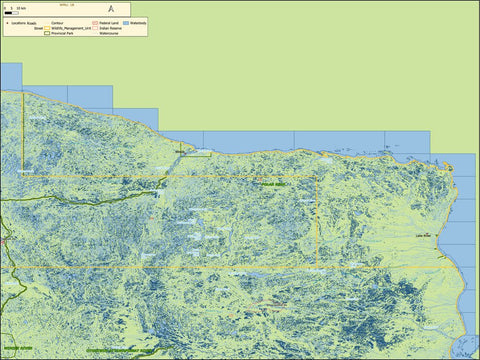Click the north arrow symbol
480x360 pixels.
click(x=111, y=9)
